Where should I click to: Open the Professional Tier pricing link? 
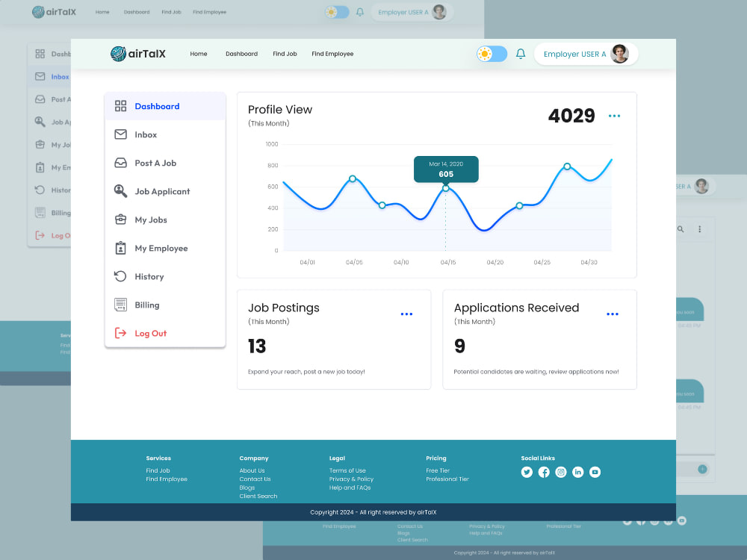click(447, 479)
